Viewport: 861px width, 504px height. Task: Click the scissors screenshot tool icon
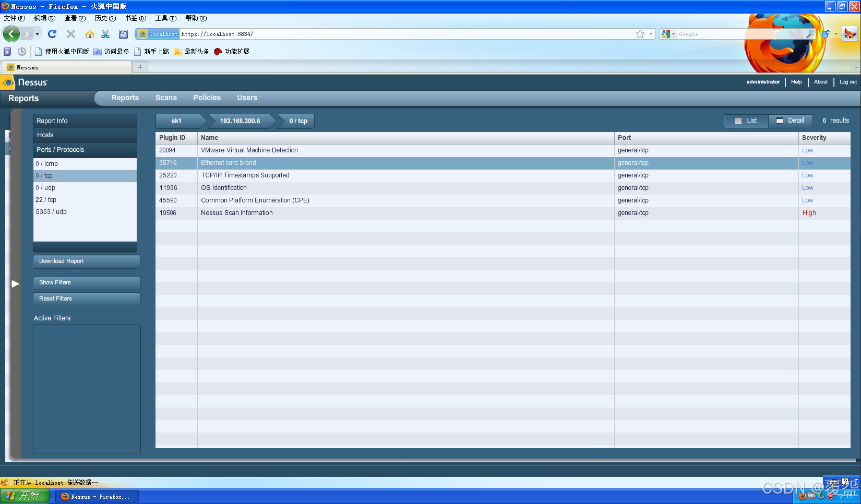coord(105,34)
